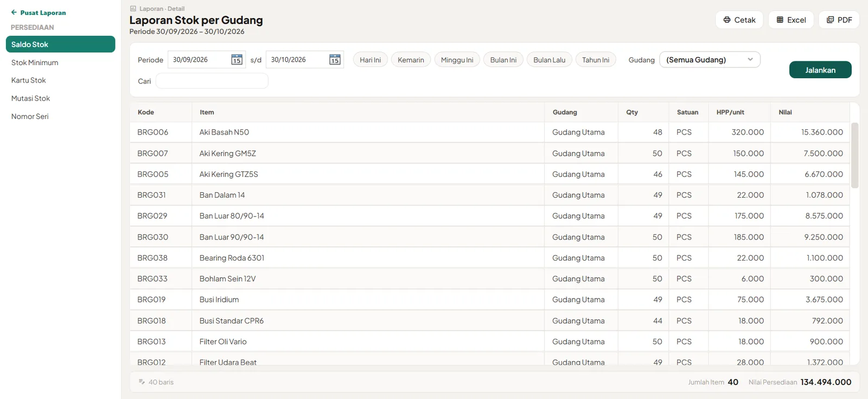Click the spreadsheet icon on Excel
868x399 pixels.
click(780, 20)
